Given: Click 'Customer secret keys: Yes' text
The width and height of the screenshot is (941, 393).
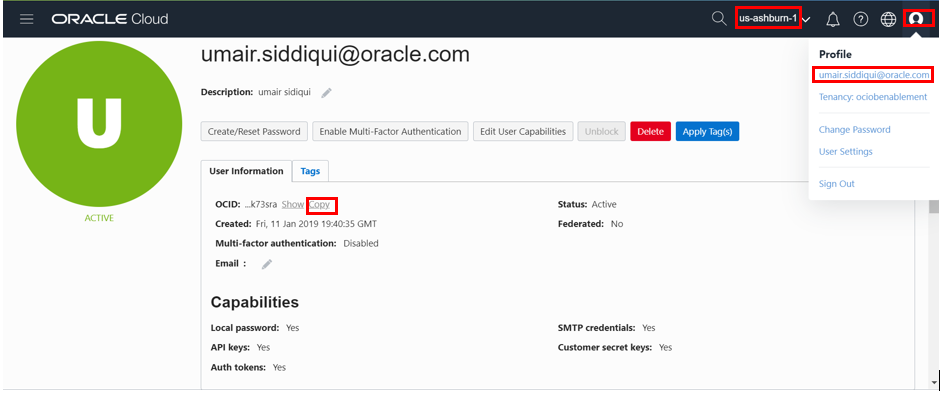Looking at the screenshot, I should pyautogui.click(x=615, y=347).
